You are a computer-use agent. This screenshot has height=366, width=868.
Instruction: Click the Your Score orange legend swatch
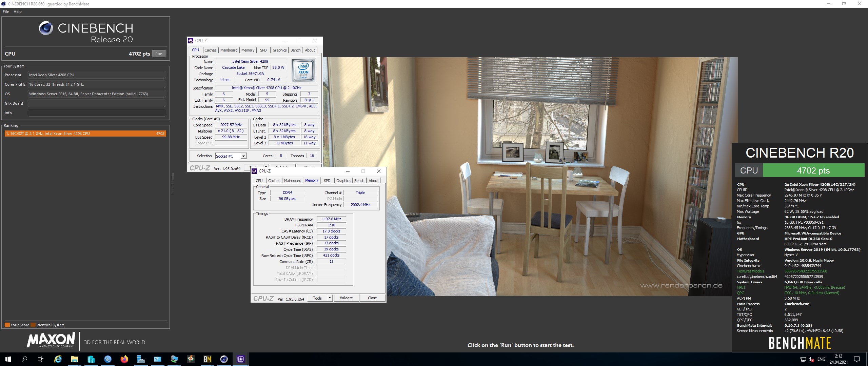pos(7,325)
